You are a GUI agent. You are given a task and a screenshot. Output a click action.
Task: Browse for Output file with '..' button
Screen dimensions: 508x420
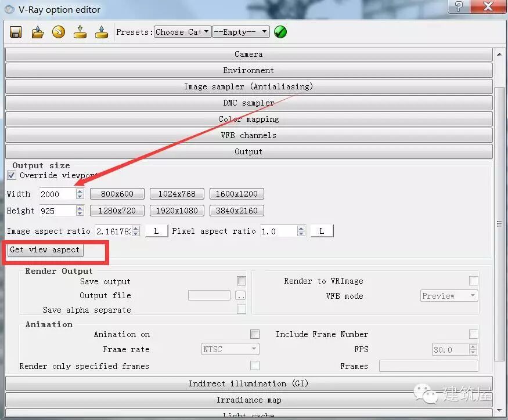coord(240,295)
